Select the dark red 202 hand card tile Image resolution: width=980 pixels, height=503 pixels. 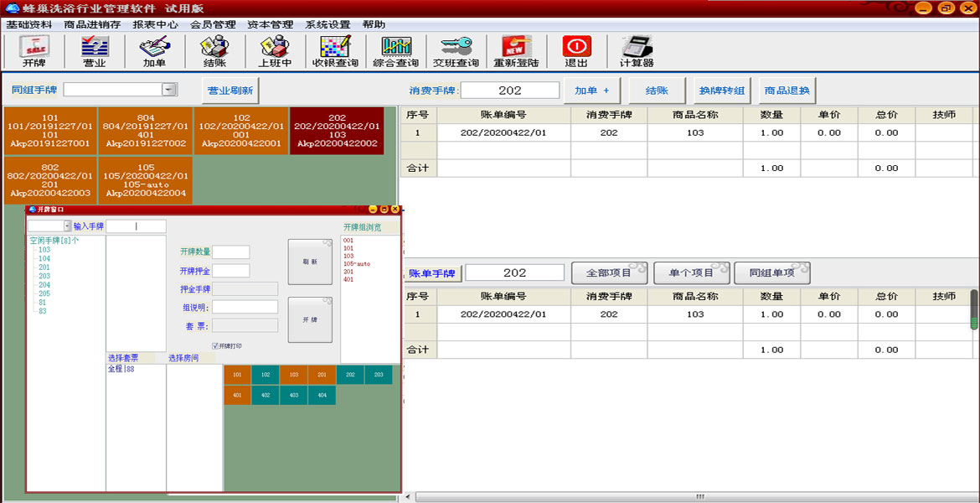(x=337, y=130)
